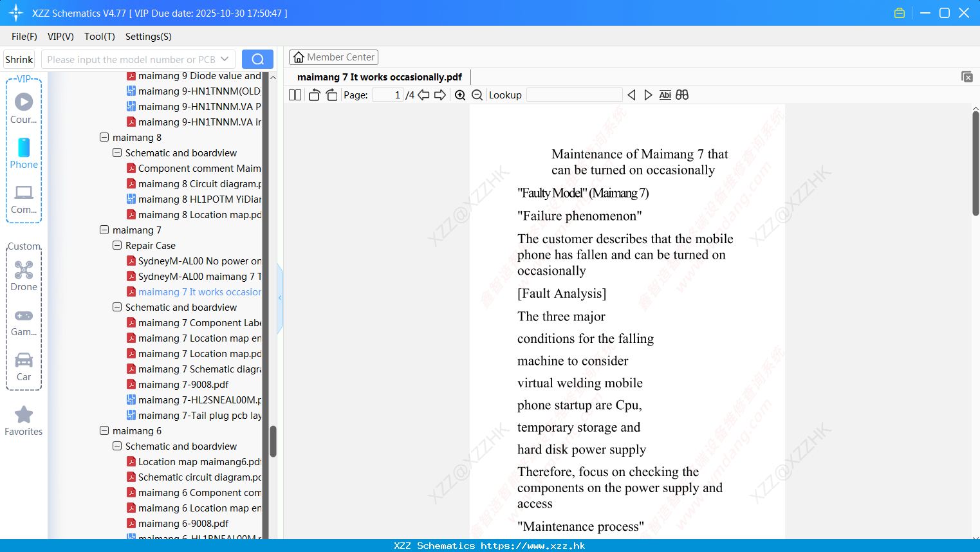Viewport: 980px width, 552px height.
Task: Rotate page counterclockwise
Action: [314, 95]
